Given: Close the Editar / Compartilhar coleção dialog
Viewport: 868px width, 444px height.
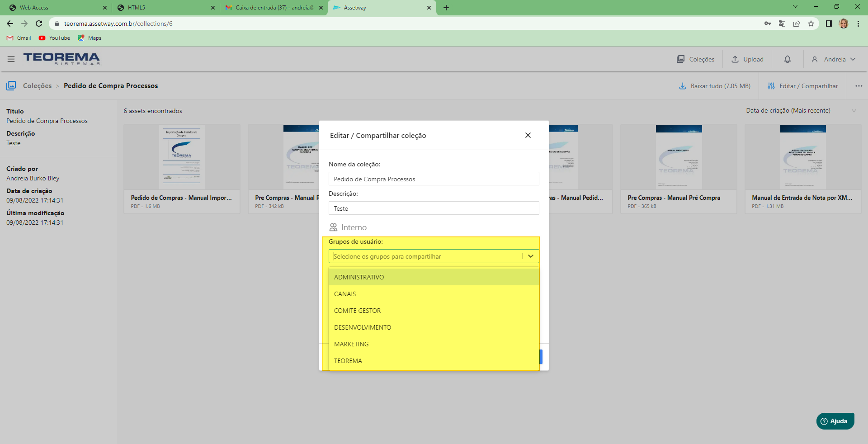Looking at the screenshot, I should coord(528,135).
